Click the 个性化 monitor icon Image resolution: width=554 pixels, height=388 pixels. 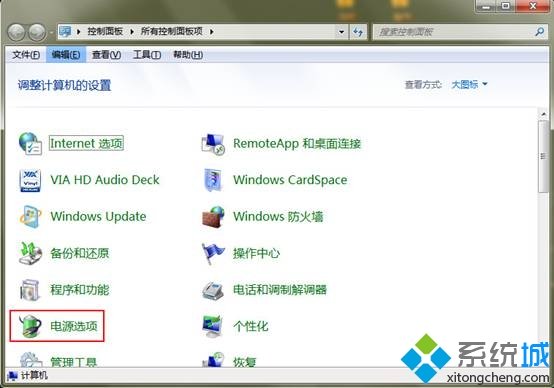[x=213, y=326]
